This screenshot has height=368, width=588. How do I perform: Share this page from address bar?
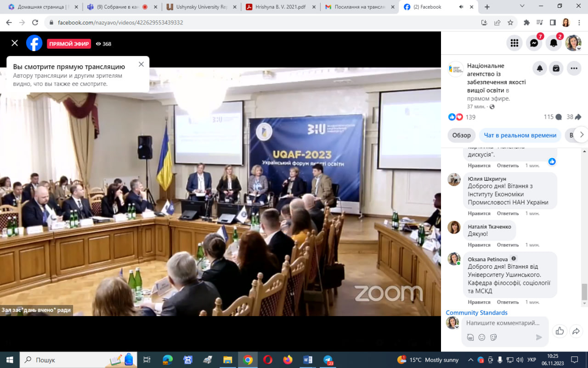point(497,23)
